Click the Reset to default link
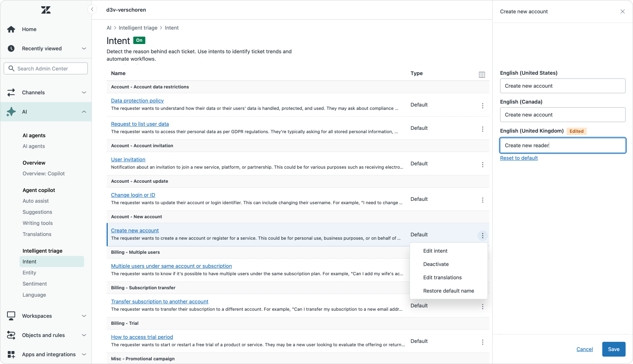 point(519,158)
